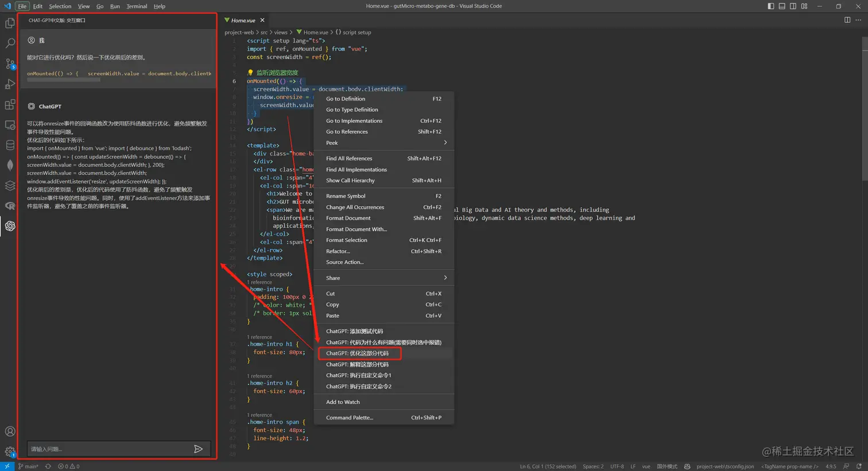Image resolution: width=868 pixels, height=471 pixels.
Task: Open the Terminal menu
Action: tap(137, 6)
